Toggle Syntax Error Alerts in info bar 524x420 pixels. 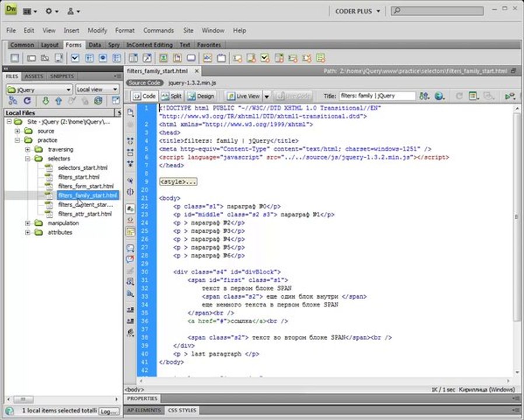pyautogui.click(x=130, y=232)
